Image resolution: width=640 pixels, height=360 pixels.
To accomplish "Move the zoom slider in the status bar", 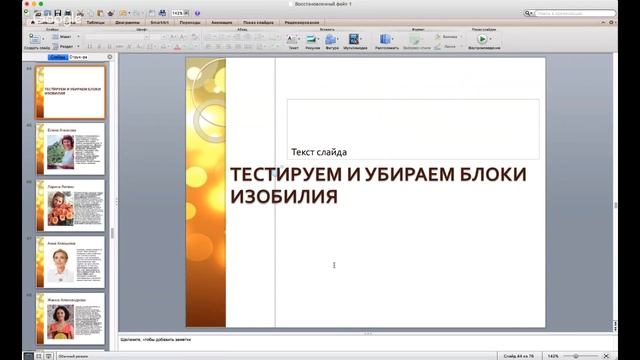I will 576,356.
